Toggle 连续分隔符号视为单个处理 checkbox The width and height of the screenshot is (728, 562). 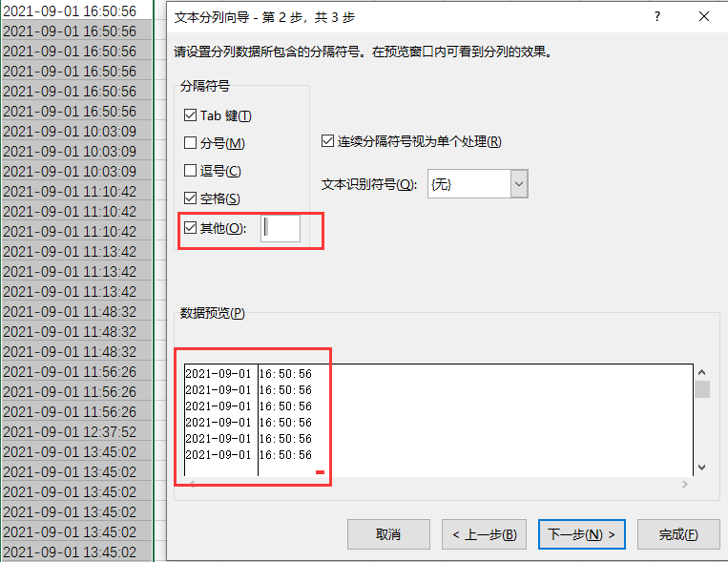click(x=328, y=141)
